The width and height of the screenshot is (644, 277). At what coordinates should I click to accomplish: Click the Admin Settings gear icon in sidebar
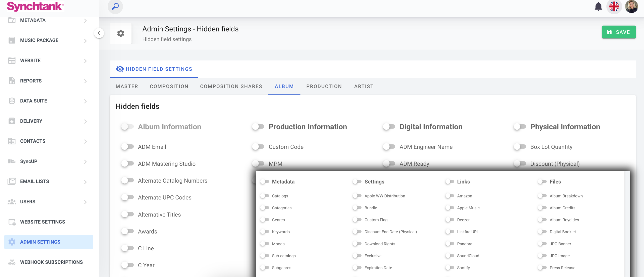[12, 242]
